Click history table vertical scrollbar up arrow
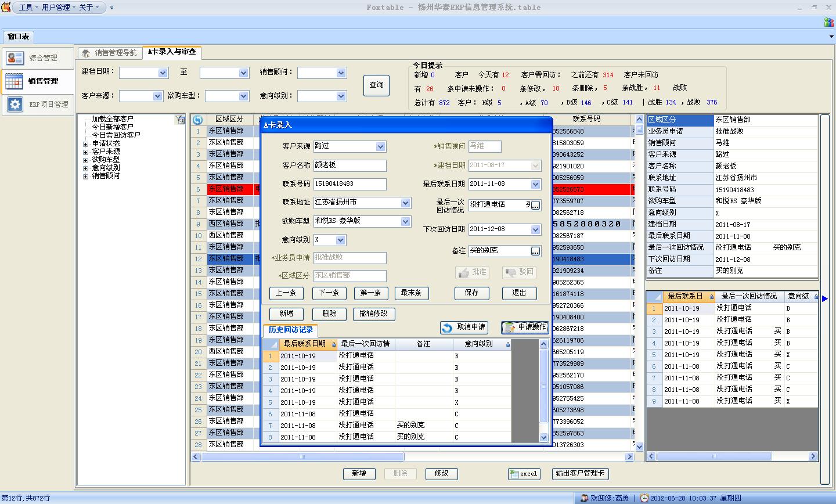The image size is (836, 504). (543, 344)
